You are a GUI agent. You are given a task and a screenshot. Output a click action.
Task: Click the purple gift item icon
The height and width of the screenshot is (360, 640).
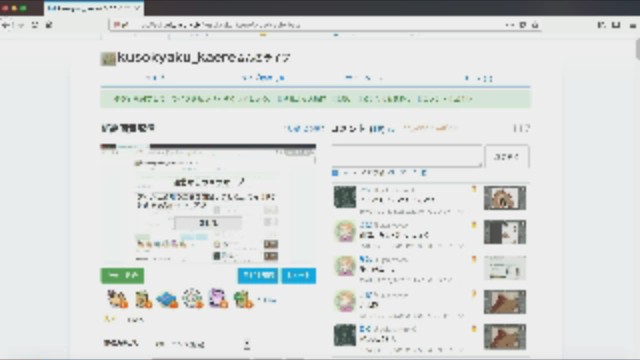pos(218,298)
